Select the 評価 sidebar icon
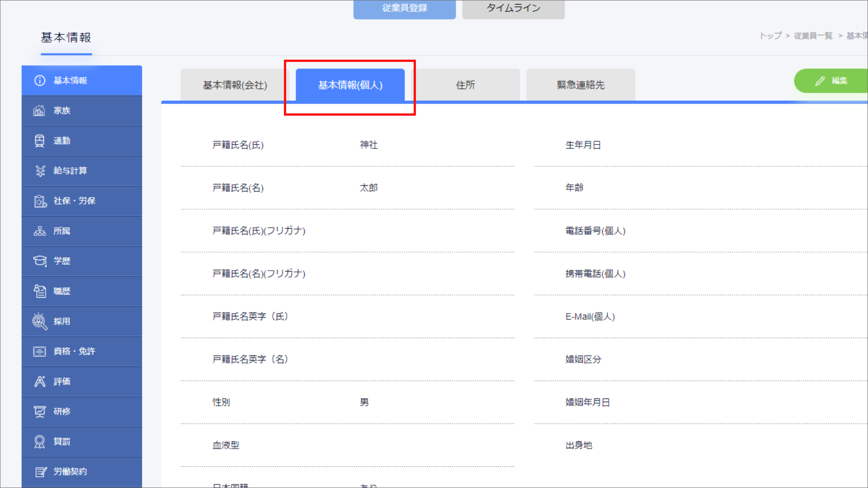The image size is (868, 488). 39,382
